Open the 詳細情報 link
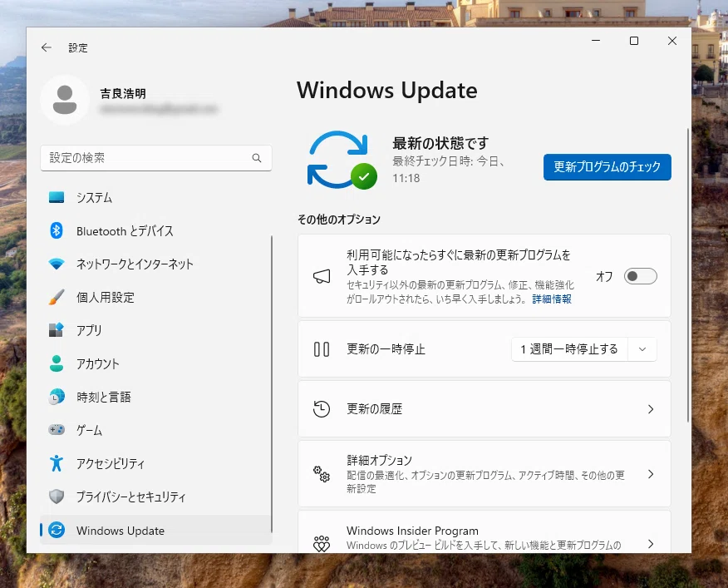The width and height of the screenshot is (728, 588). [x=552, y=299]
